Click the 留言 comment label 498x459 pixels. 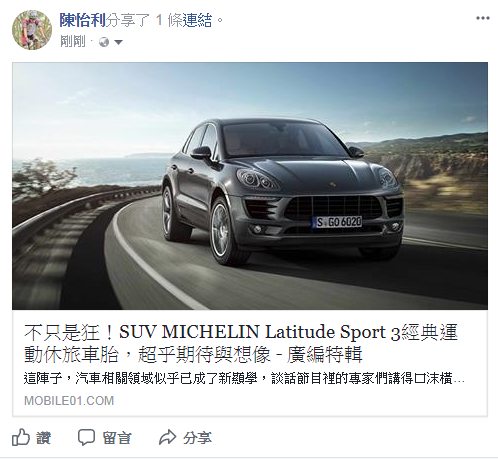point(117,438)
